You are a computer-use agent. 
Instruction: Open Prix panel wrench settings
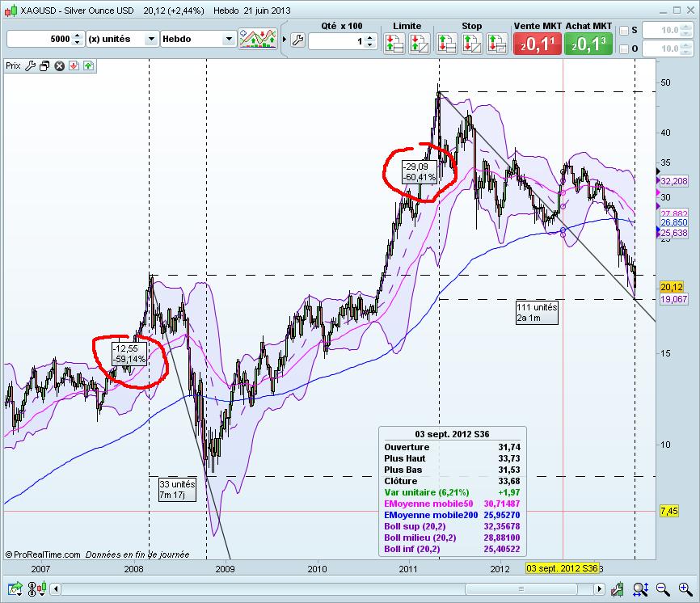(30, 66)
